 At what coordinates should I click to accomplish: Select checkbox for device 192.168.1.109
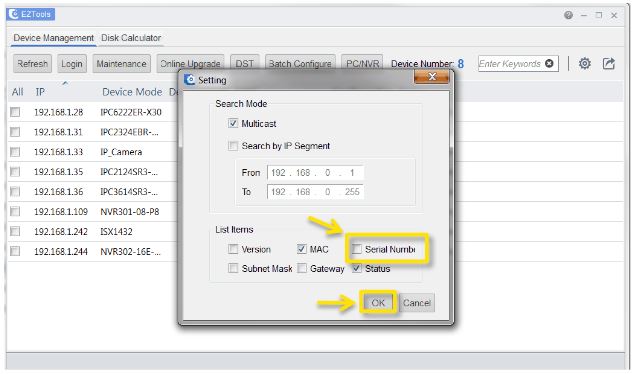pos(15,211)
